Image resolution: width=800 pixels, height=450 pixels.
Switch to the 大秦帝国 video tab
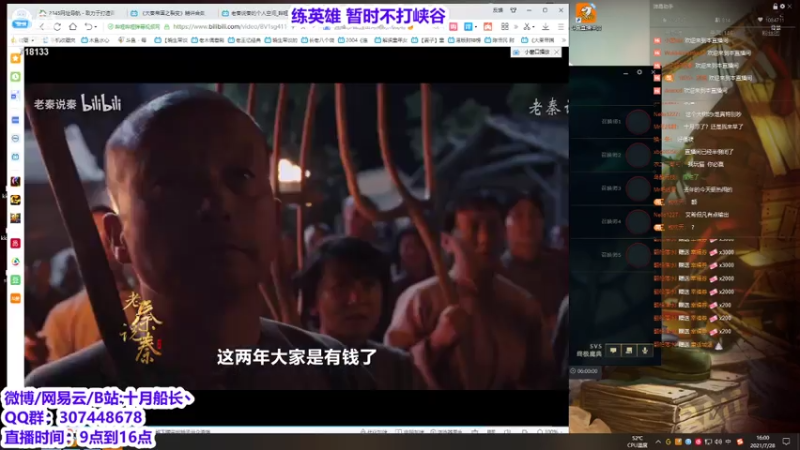(169, 13)
